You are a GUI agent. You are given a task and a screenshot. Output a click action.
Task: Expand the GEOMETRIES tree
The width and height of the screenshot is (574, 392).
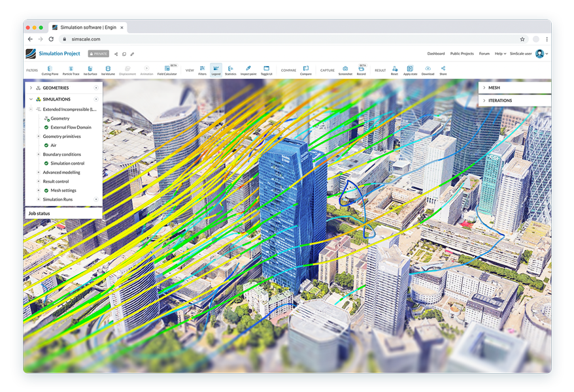[x=30, y=88]
